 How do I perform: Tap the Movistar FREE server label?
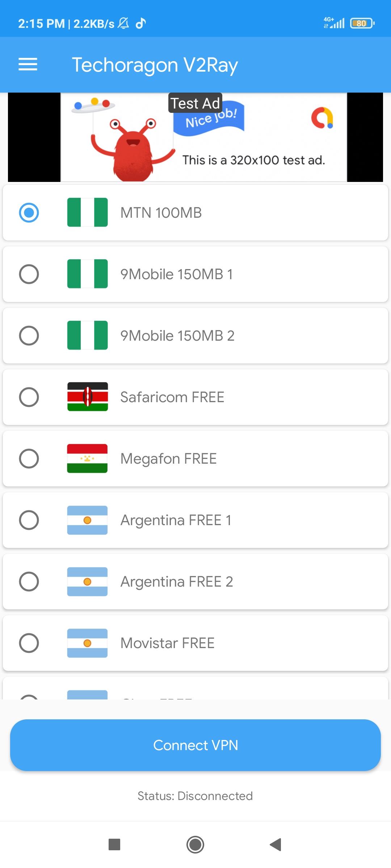167,643
